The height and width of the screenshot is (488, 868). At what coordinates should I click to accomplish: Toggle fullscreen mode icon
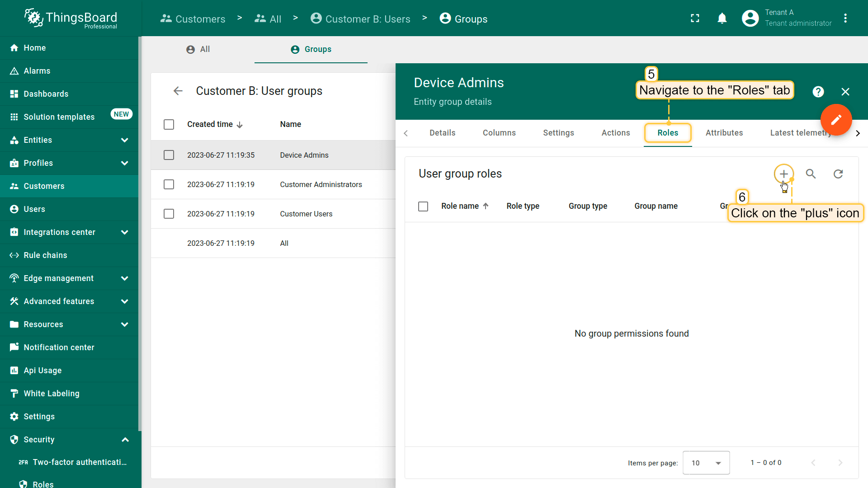(x=695, y=19)
